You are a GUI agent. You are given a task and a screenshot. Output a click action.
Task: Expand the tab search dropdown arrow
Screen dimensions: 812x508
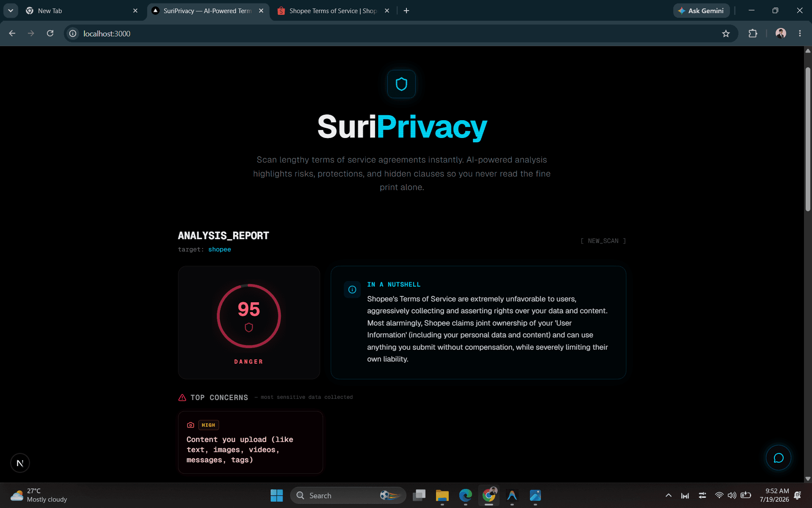point(11,11)
